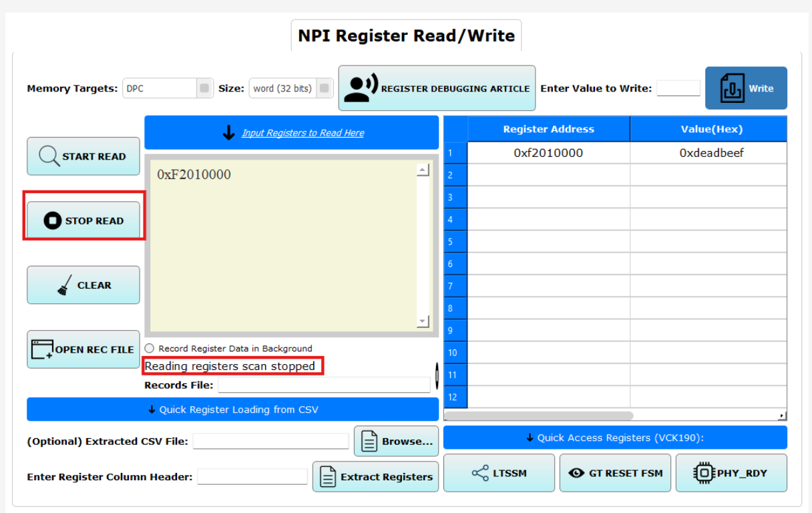812x513 pixels.
Task: Click the STOP READ button label
Action: click(94, 220)
